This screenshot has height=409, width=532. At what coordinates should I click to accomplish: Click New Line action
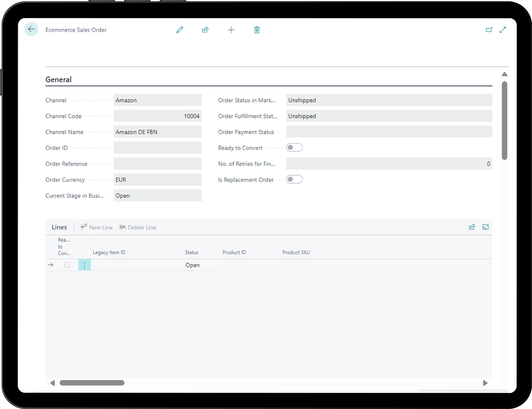click(x=97, y=227)
